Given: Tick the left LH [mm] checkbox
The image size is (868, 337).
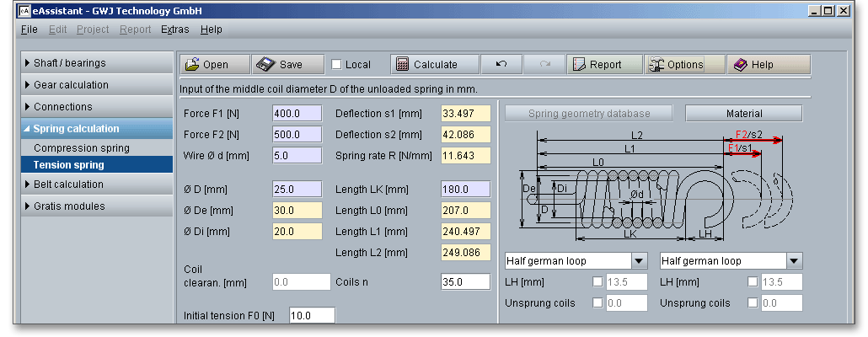Looking at the screenshot, I should point(597,282).
